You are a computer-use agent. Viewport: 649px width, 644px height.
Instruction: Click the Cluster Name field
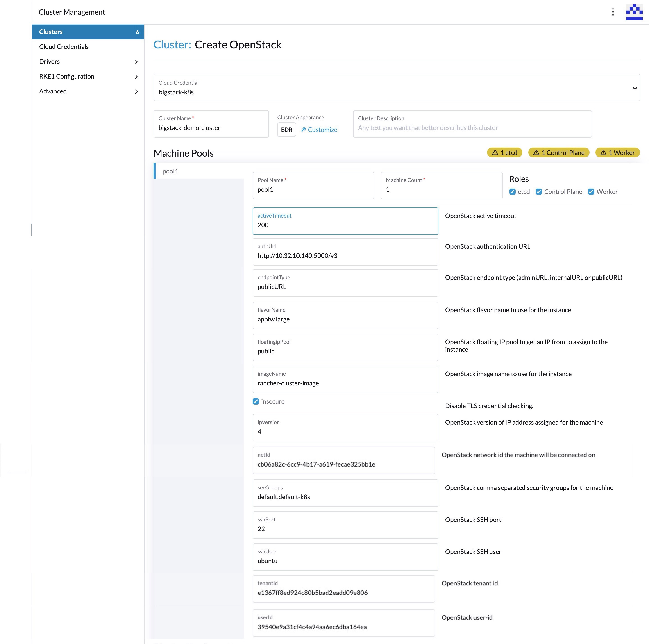(211, 124)
